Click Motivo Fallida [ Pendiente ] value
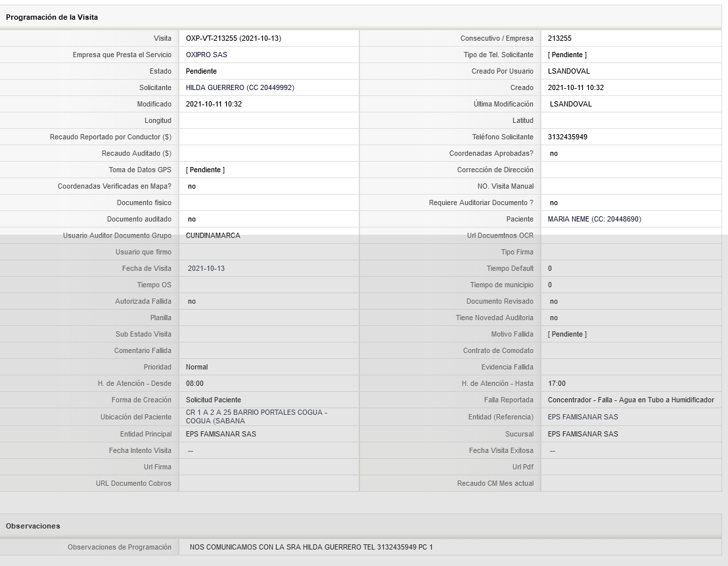 567,335
